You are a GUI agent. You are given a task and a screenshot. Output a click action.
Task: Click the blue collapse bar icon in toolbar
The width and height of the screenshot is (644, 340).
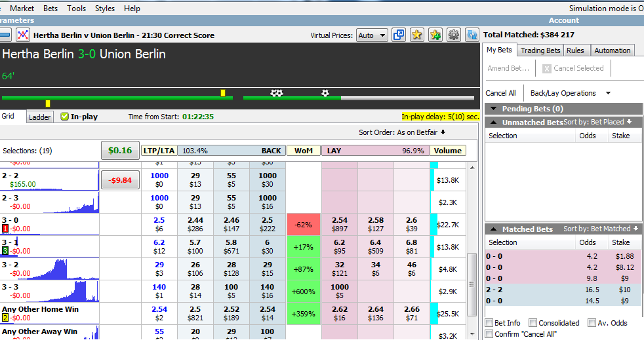point(5,35)
